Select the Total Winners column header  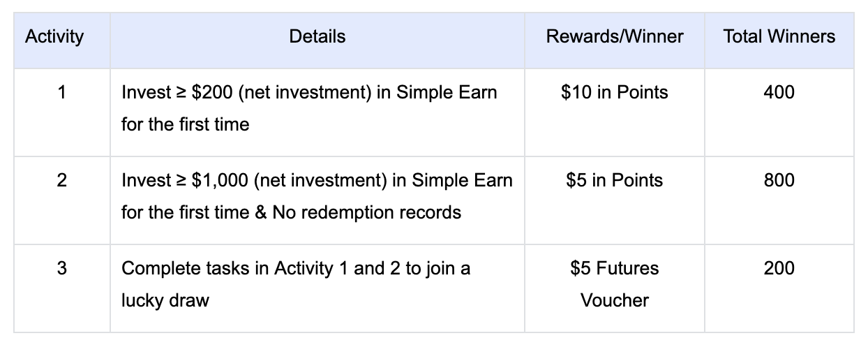click(779, 36)
